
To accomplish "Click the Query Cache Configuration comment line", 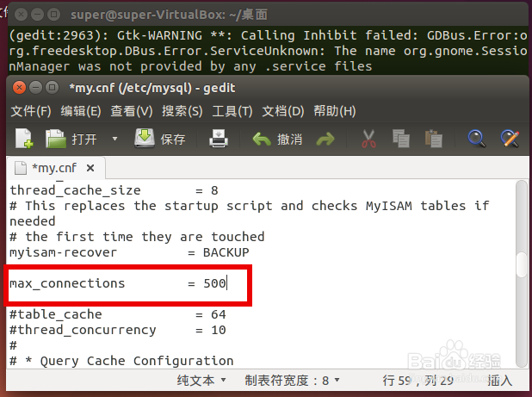I will (x=121, y=361).
